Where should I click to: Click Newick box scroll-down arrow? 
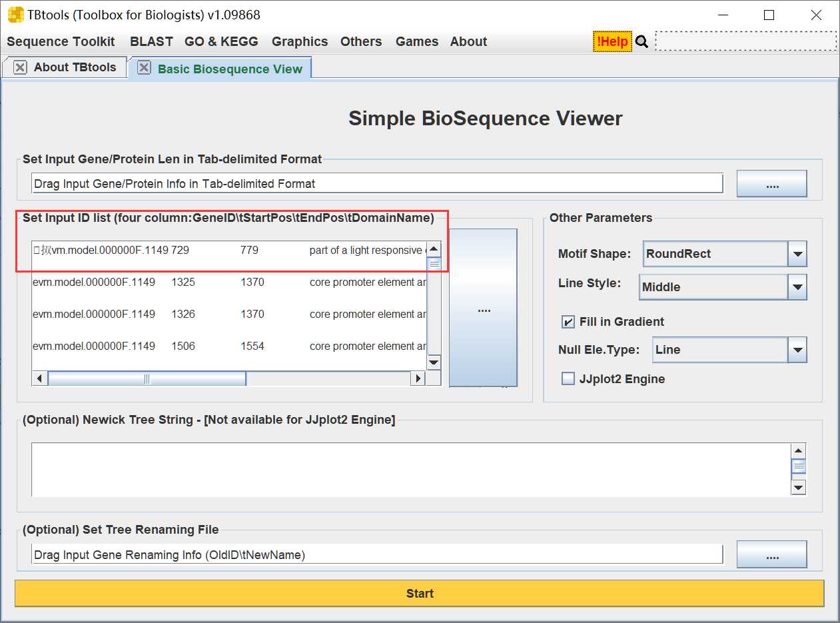coord(799,488)
